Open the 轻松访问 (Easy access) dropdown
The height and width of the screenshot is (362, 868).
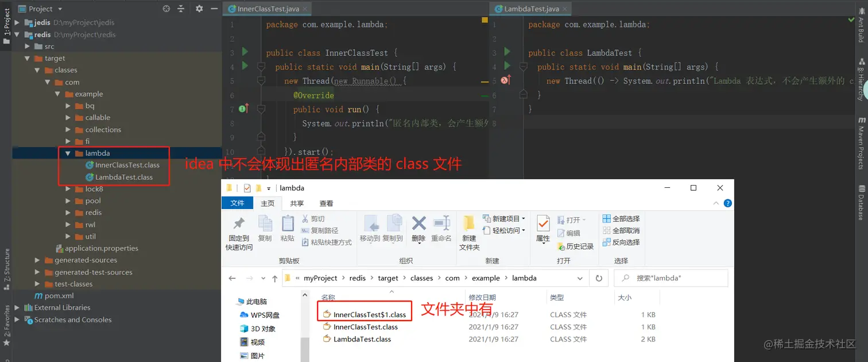click(504, 230)
